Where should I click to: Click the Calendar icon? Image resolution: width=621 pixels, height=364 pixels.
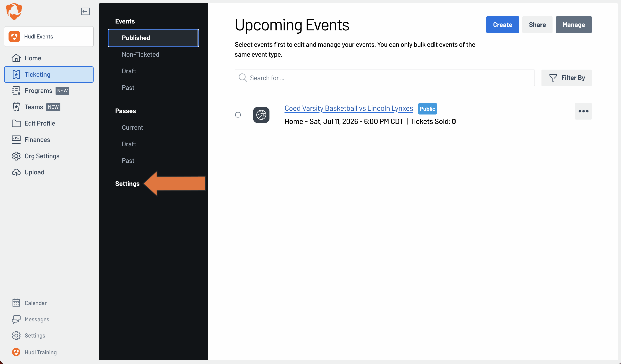[16, 303]
